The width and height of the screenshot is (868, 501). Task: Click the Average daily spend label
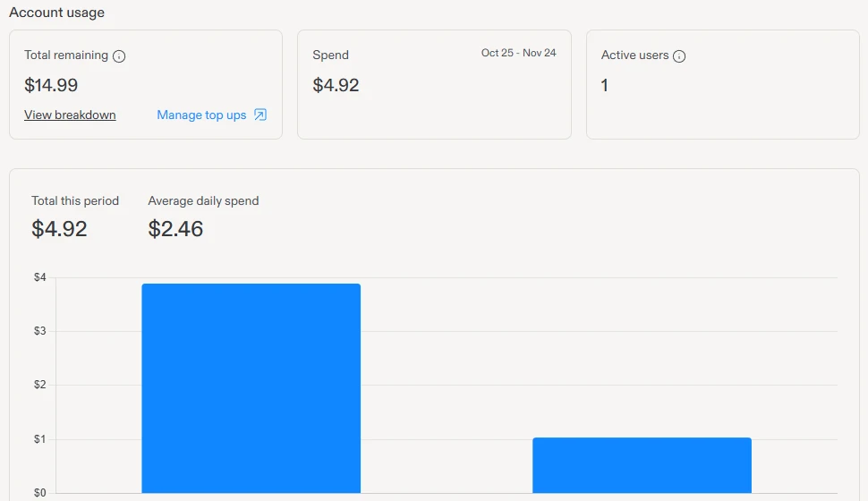click(x=203, y=200)
